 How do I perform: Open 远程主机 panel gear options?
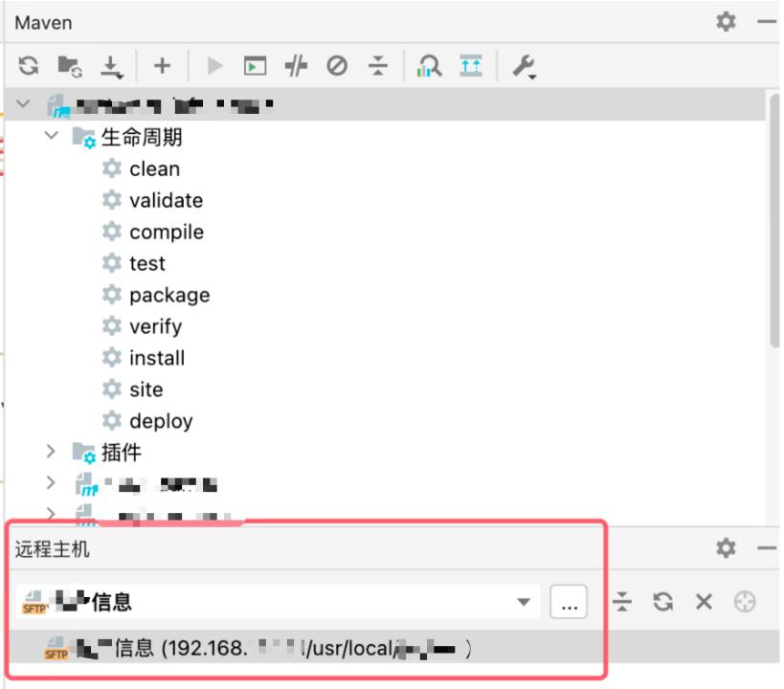[726, 548]
